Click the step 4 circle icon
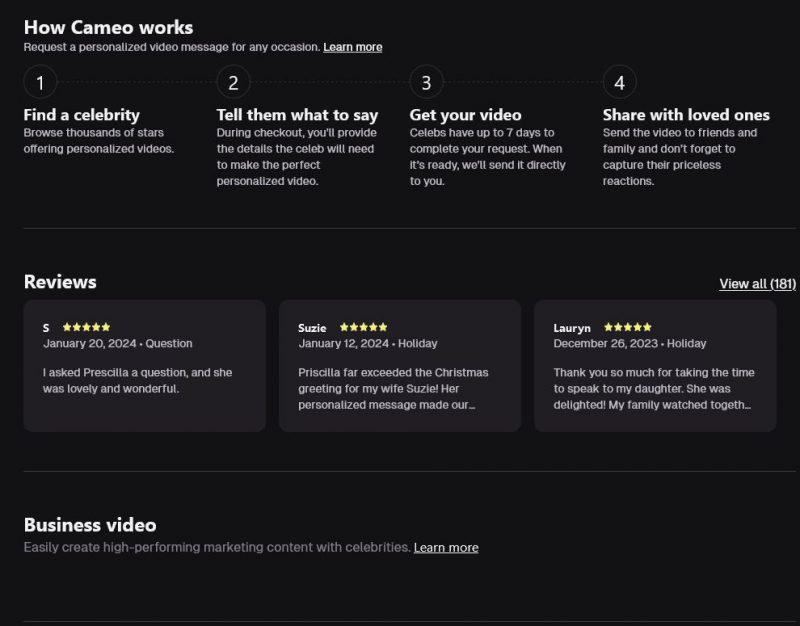Image resolution: width=800 pixels, height=626 pixels. [619, 82]
